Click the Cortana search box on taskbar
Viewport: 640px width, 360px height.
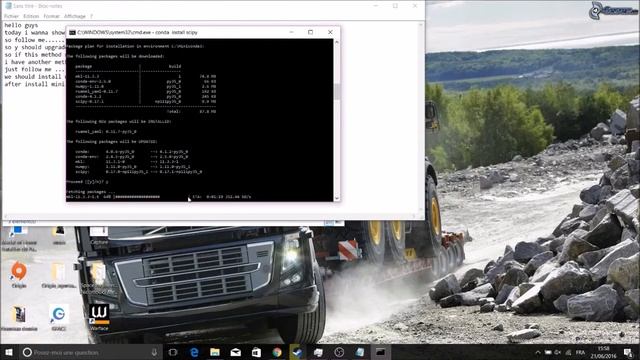[91, 352]
